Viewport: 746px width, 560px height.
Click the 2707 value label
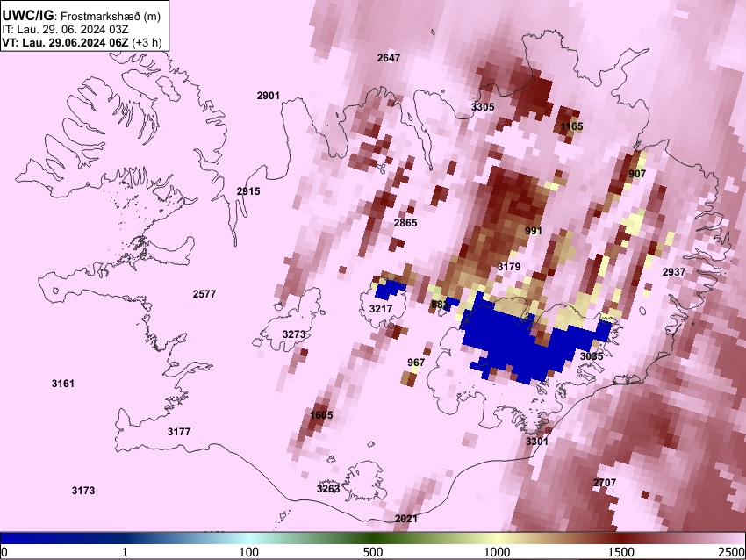(604, 483)
